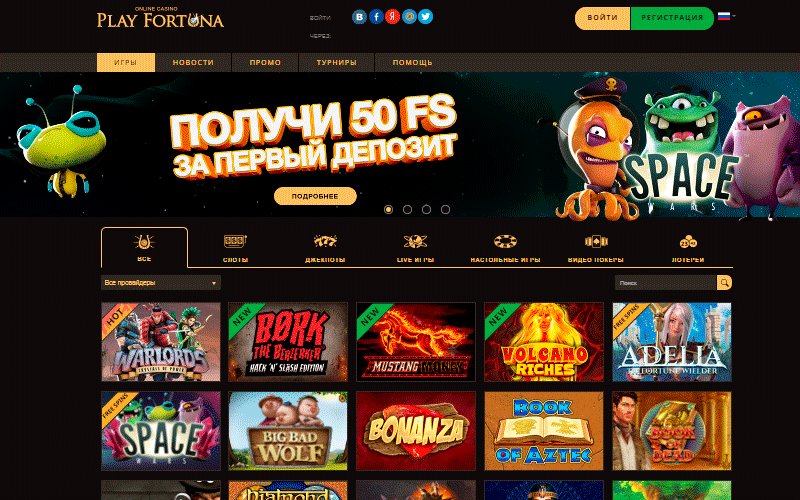This screenshot has width=800, height=500.
Task: Open the Новости menu tab
Action: (193, 62)
